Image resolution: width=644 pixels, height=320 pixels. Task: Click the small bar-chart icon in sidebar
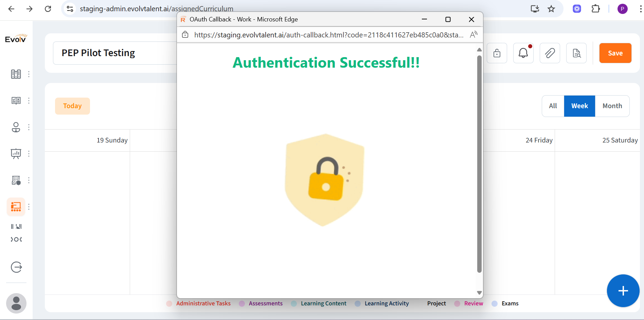(x=16, y=226)
